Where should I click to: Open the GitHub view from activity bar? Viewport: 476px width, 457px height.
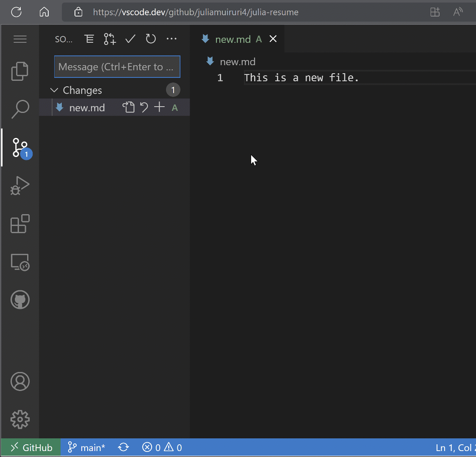click(19, 300)
